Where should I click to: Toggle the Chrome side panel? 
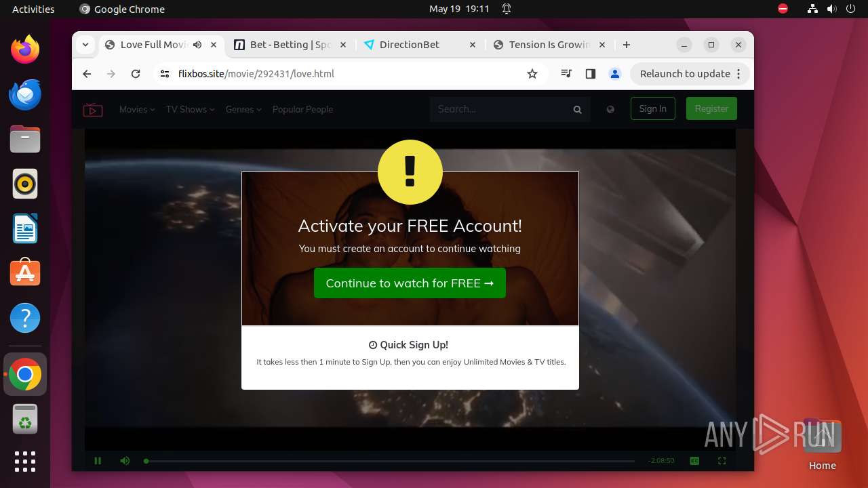(590, 74)
